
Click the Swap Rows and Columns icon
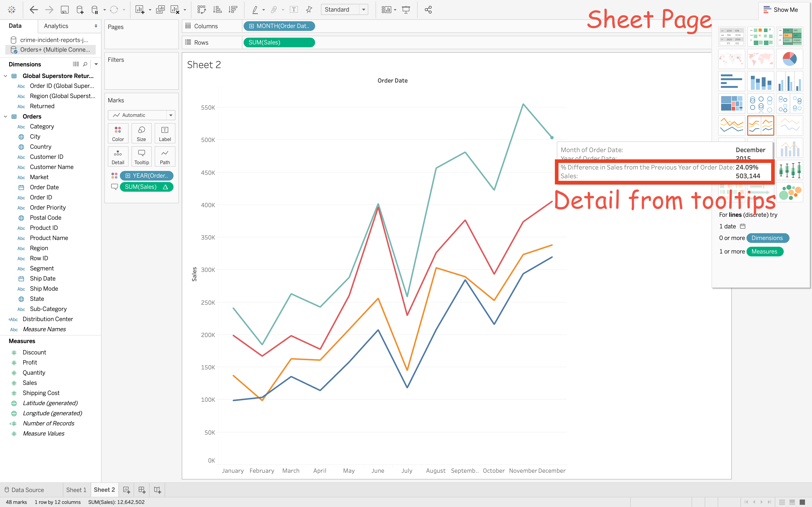[201, 10]
